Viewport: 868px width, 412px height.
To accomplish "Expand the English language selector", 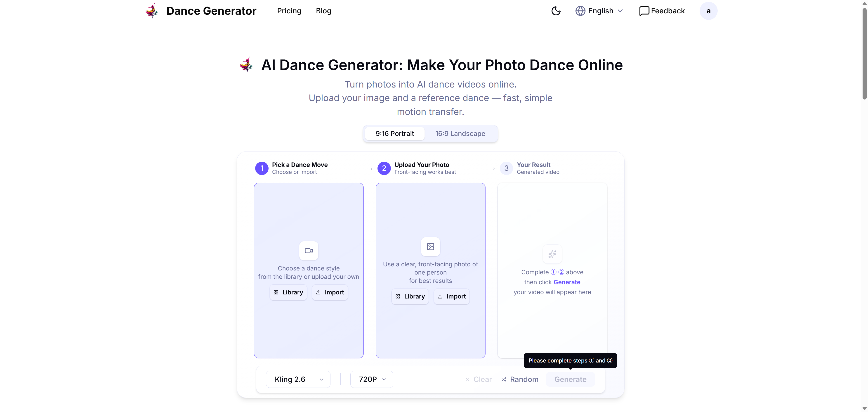I will pos(600,10).
